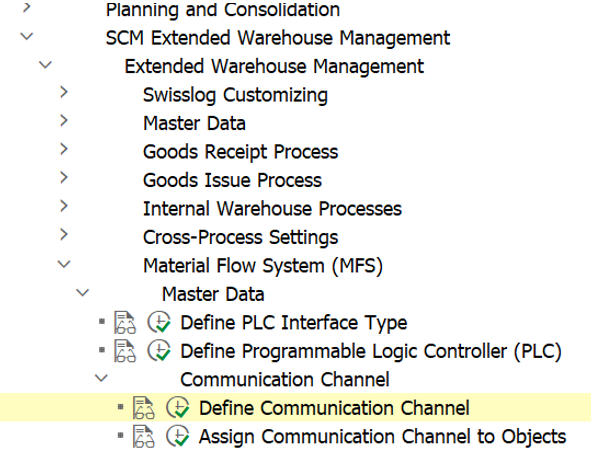Image resolution: width=591 pixels, height=457 pixels.
Task: Expand Planning and Consolidation node
Action: [x=26, y=8]
